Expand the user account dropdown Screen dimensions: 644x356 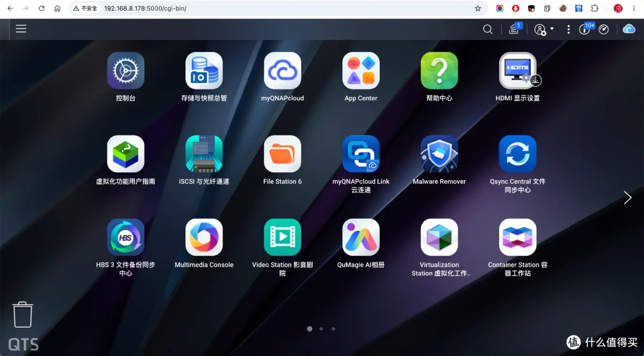pos(544,29)
